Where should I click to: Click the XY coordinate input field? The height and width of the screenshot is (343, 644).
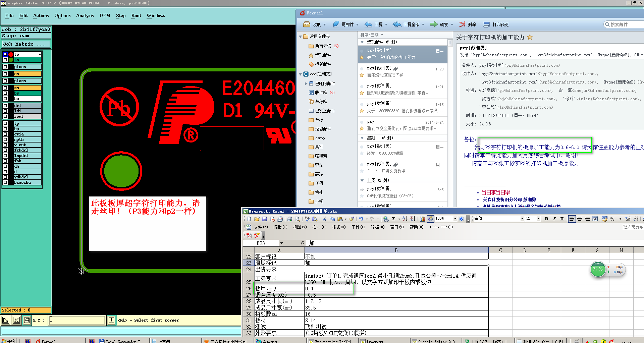pos(77,320)
